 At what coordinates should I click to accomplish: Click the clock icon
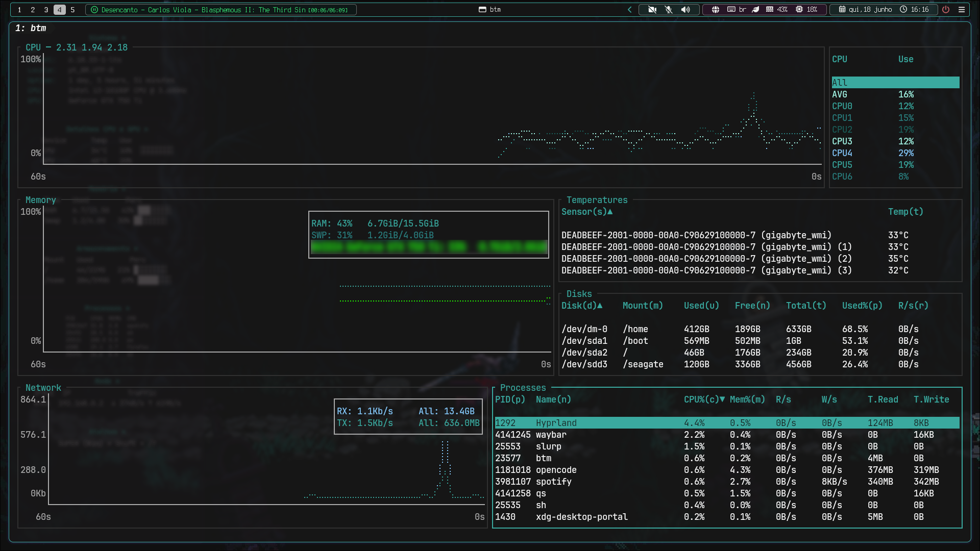903,10
